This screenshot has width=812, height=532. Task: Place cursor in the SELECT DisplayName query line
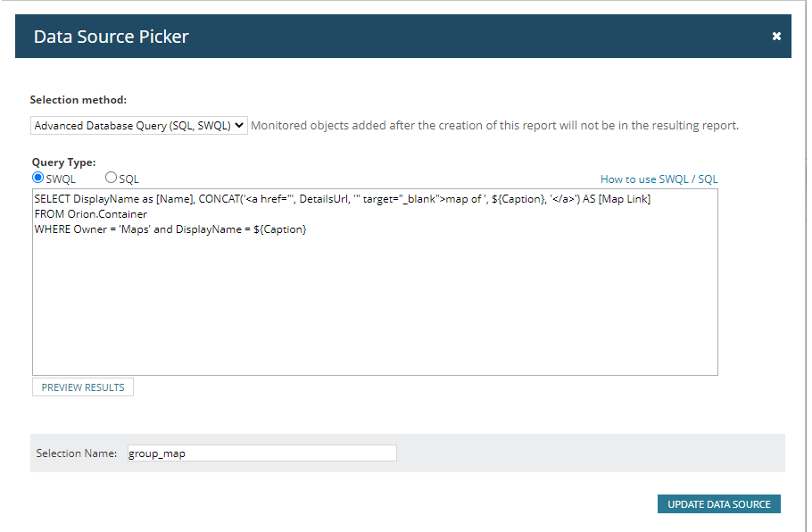343,199
